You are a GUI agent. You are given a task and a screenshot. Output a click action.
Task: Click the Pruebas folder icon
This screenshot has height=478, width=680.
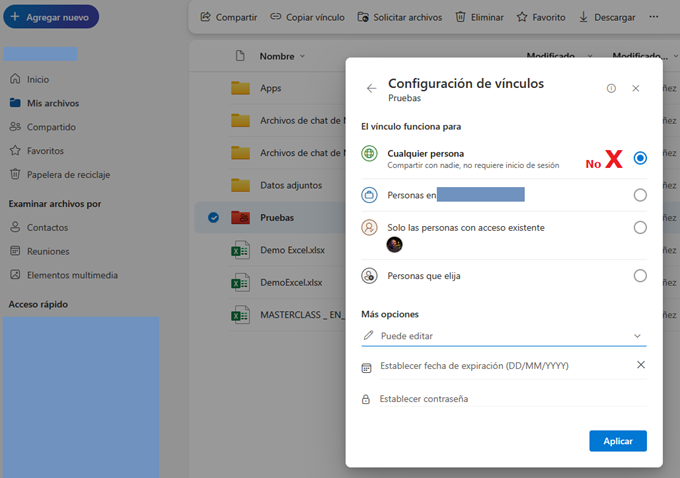240,217
